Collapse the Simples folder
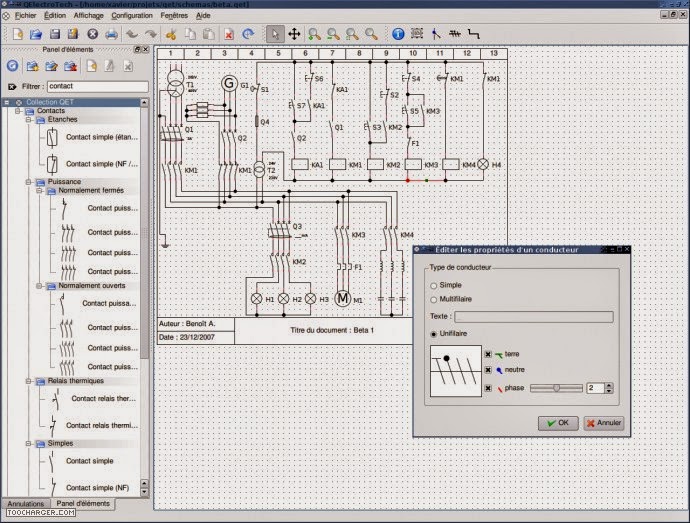The image size is (690, 523). click(29, 444)
